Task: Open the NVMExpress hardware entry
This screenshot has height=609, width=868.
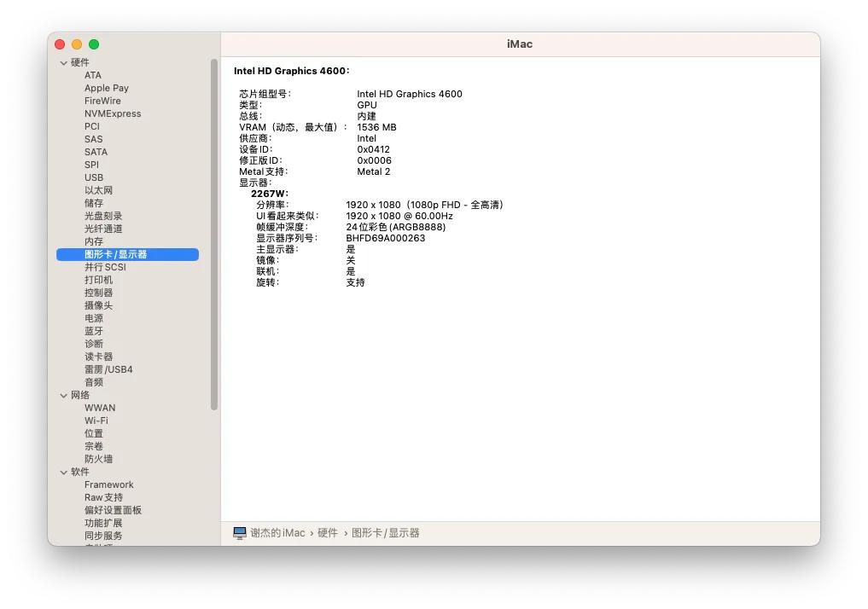Action: (112, 113)
